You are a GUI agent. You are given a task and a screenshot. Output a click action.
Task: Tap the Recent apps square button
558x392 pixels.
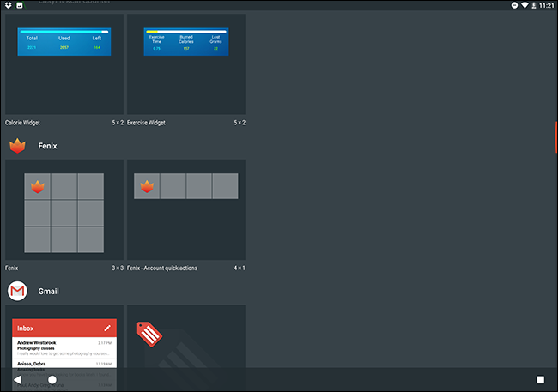point(540,380)
